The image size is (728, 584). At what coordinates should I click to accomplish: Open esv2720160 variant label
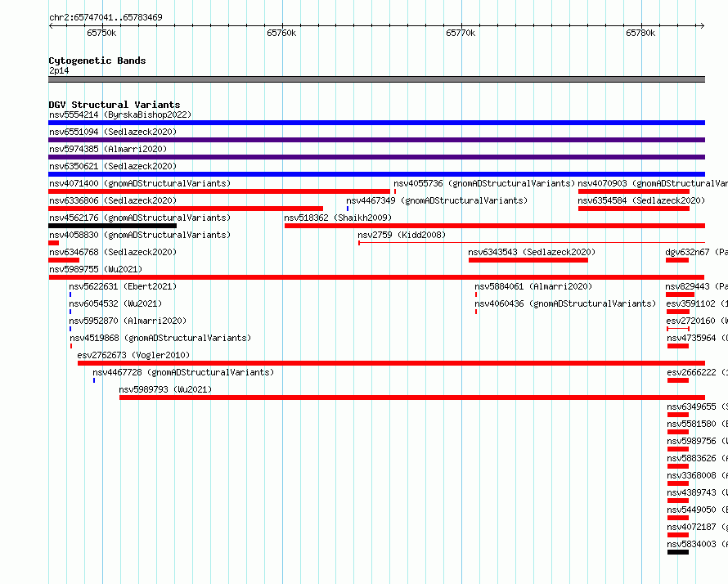click(x=697, y=321)
